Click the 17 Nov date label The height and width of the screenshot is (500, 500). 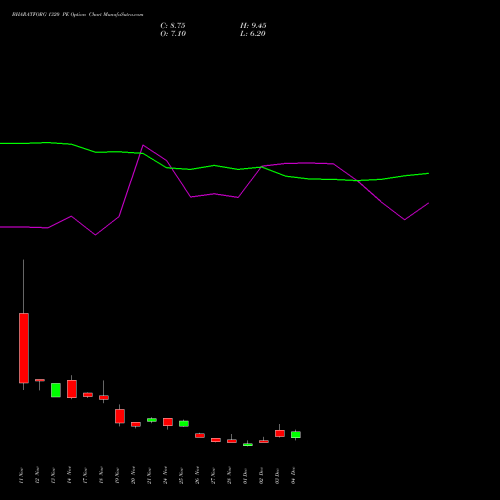(85, 475)
